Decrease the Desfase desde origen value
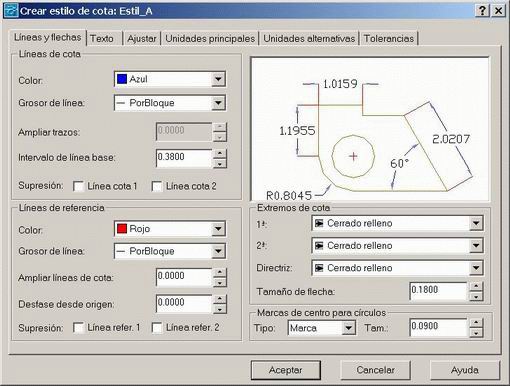This screenshot has width=510, height=386. [220, 309]
